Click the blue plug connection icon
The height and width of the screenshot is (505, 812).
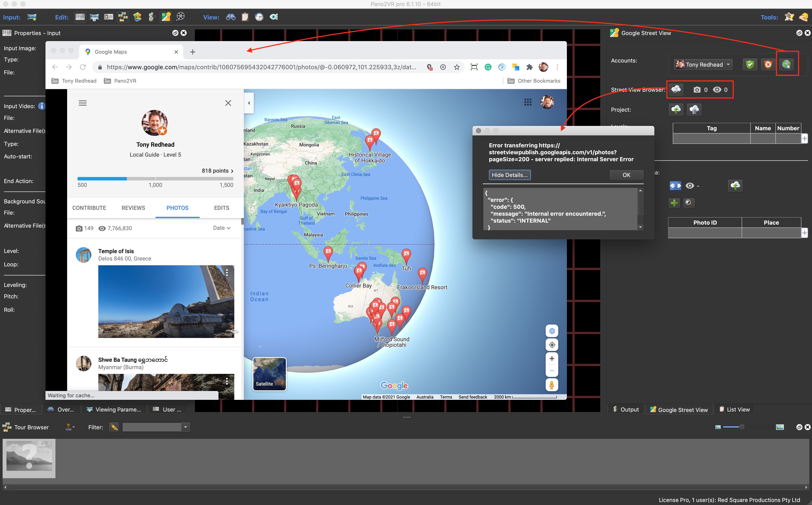click(x=675, y=186)
